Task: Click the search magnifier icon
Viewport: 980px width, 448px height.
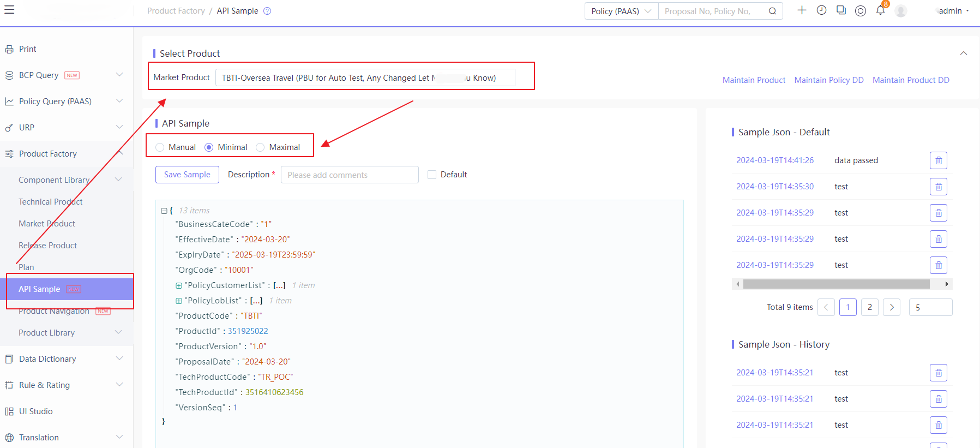Action: coord(772,11)
